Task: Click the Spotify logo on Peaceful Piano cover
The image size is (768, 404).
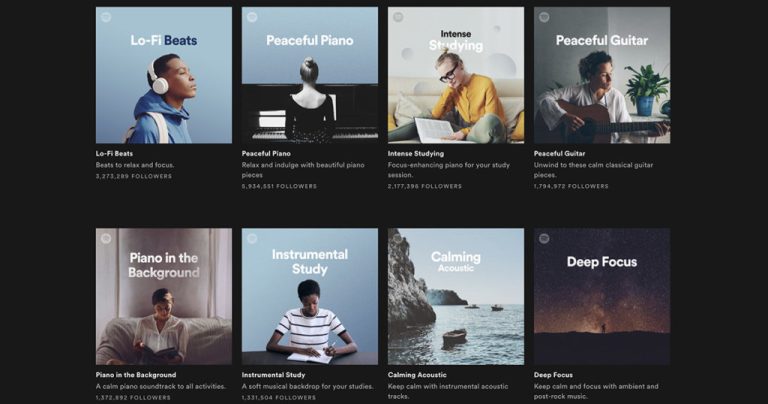Action: click(252, 17)
